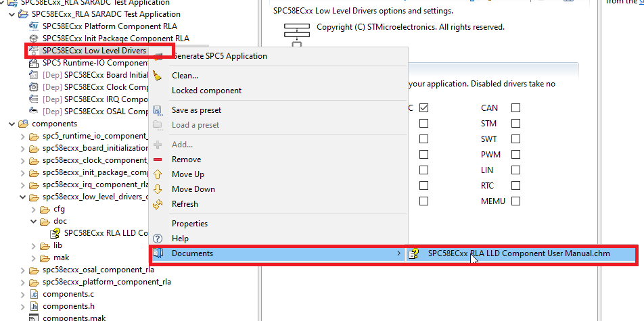Viewport: 644px width, 321px height.
Task: Expand spc58ecxx_platform_component_rla folder
Action: point(23,282)
